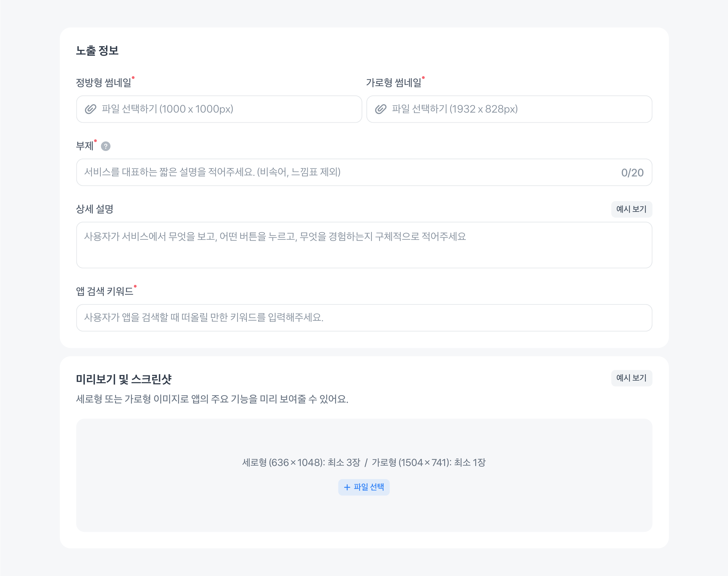Image resolution: width=728 pixels, height=576 pixels.
Task: Focus the 앱 검색 키워드 input field
Action: click(x=364, y=318)
